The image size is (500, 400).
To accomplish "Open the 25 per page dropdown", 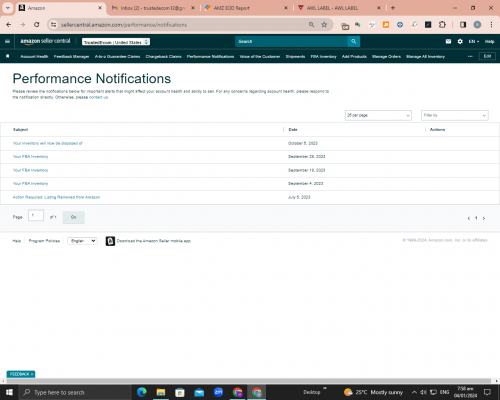I will point(378,115).
